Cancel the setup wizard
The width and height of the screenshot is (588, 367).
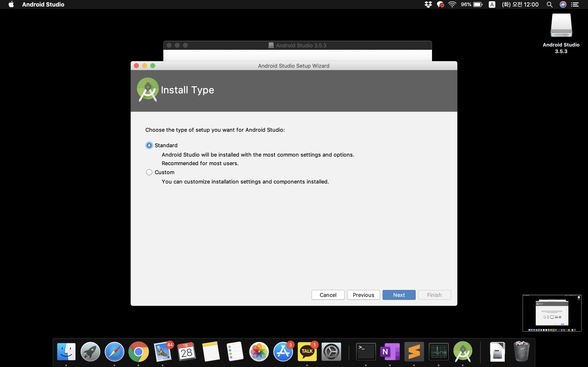tap(328, 295)
